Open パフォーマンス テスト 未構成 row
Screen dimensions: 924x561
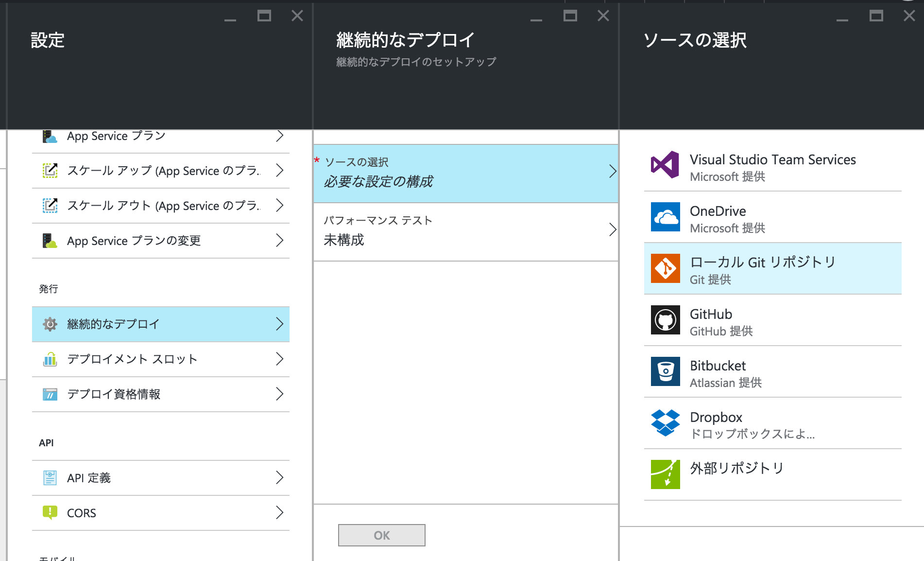coord(466,232)
